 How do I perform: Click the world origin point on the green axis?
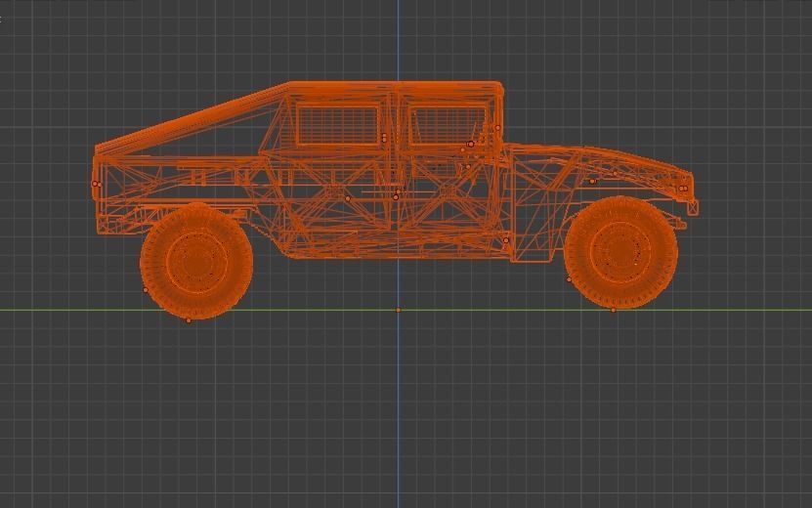pyautogui.click(x=399, y=310)
